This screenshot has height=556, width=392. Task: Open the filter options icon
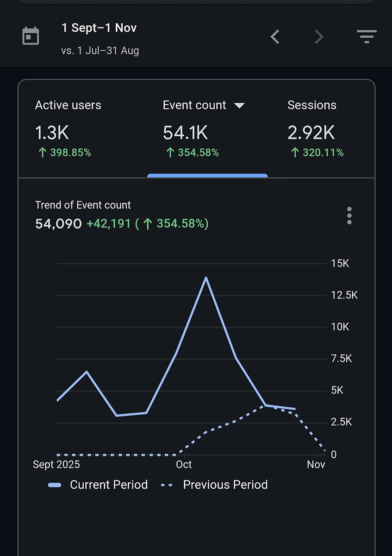point(367,36)
